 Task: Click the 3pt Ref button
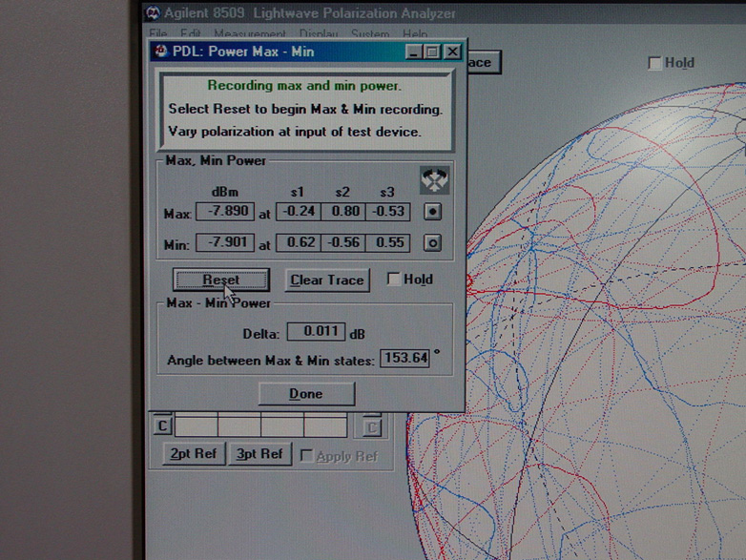[x=260, y=454]
